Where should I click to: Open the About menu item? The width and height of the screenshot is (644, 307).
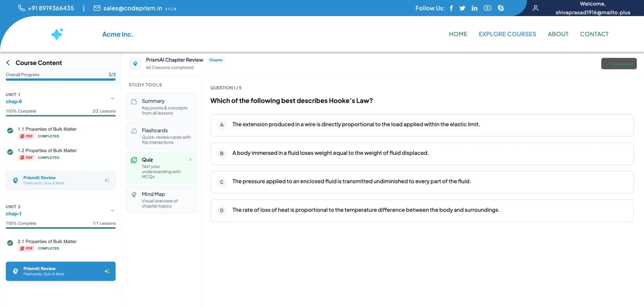pyautogui.click(x=558, y=34)
